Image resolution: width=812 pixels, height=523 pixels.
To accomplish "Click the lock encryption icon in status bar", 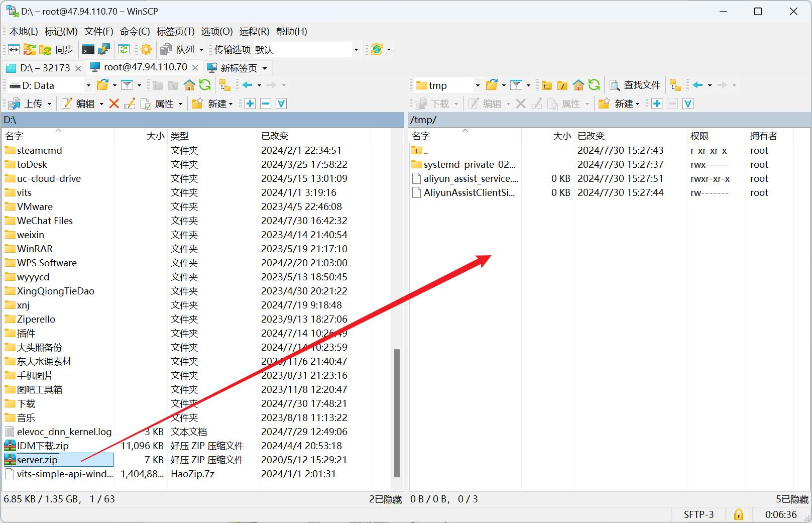I will coord(739,514).
